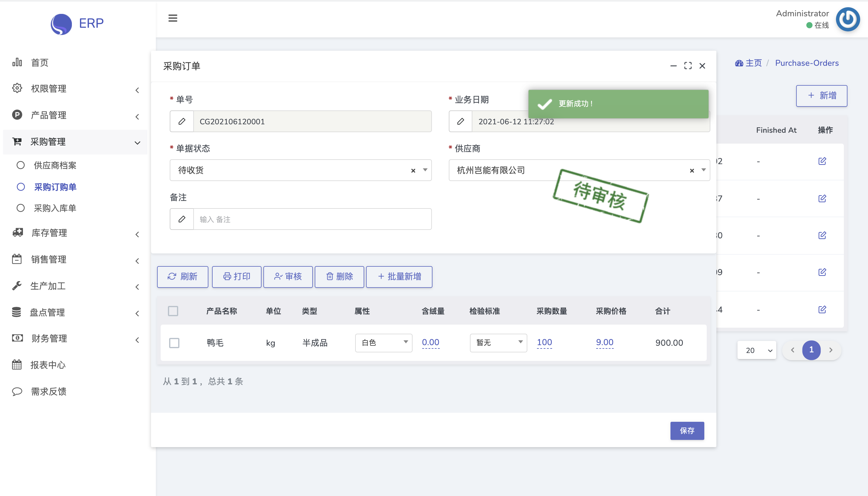Click the pencil icon beside 单号 field
Image resolution: width=868 pixels, height=496 pixels.
[x=182, y=121]
